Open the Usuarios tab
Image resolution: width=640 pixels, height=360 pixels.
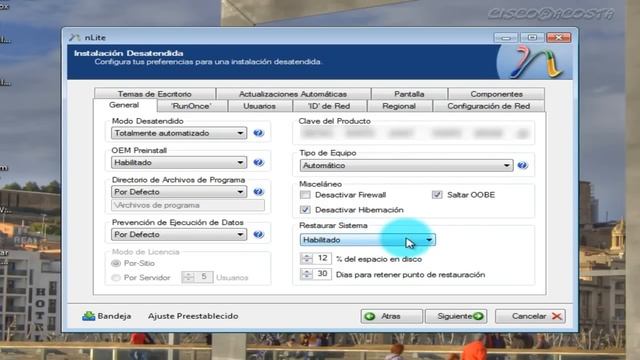tap(260, 106)
